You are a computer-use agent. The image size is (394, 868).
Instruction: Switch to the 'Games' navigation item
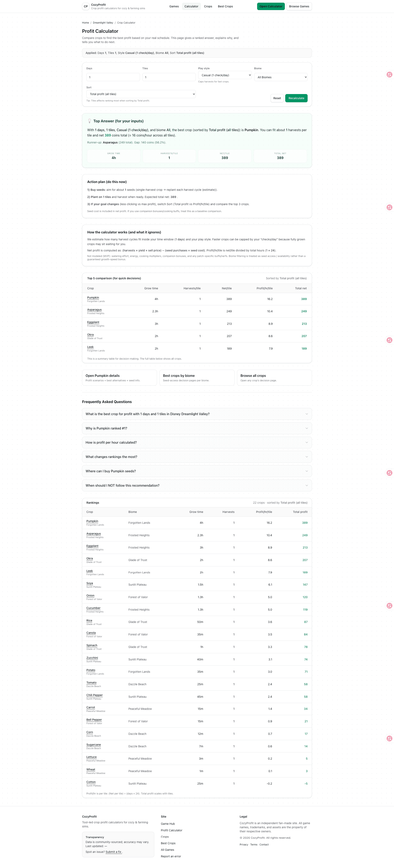coord(174,6)
